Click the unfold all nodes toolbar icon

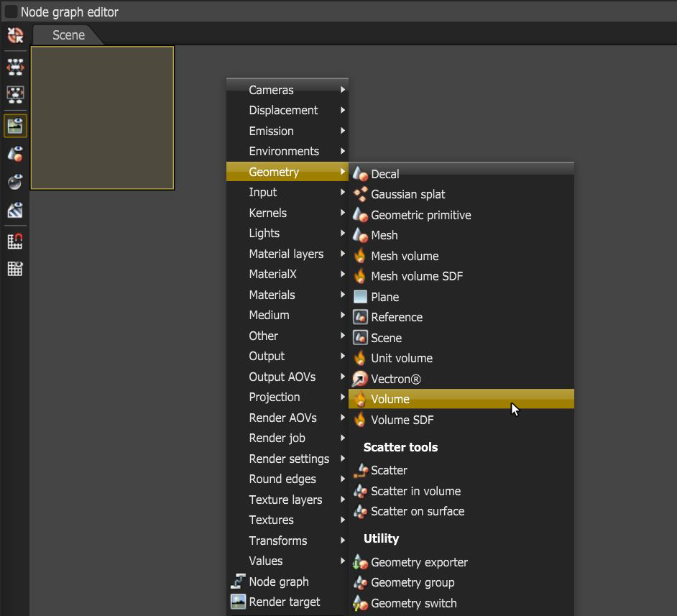(x=15, y=67)
